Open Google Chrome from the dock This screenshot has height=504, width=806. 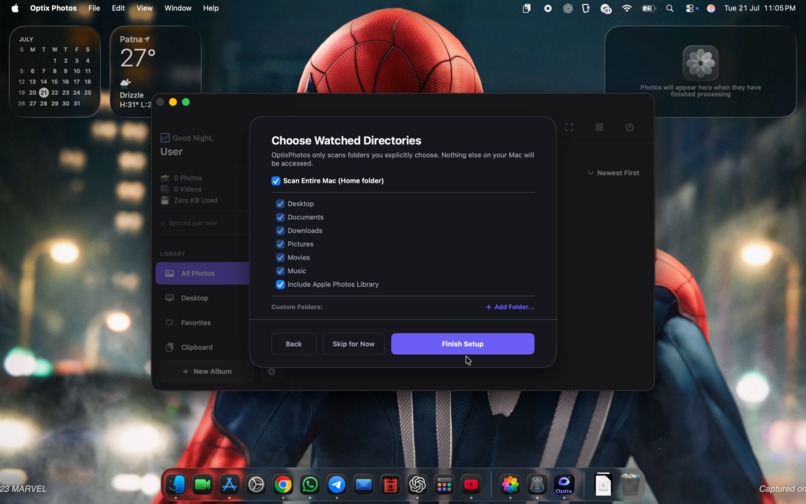point(283,484)
